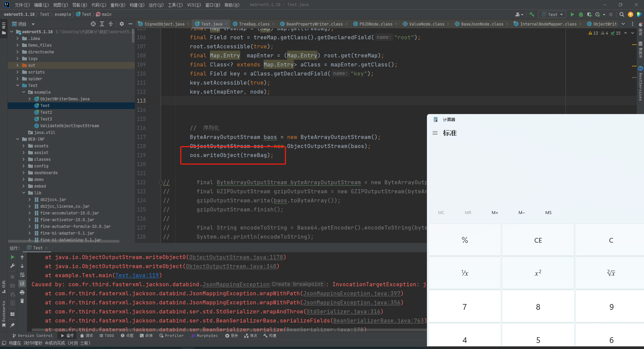Click the console horizontal scrollbar
The width and height of the screenshot is (644, 349).
point(228,330)
